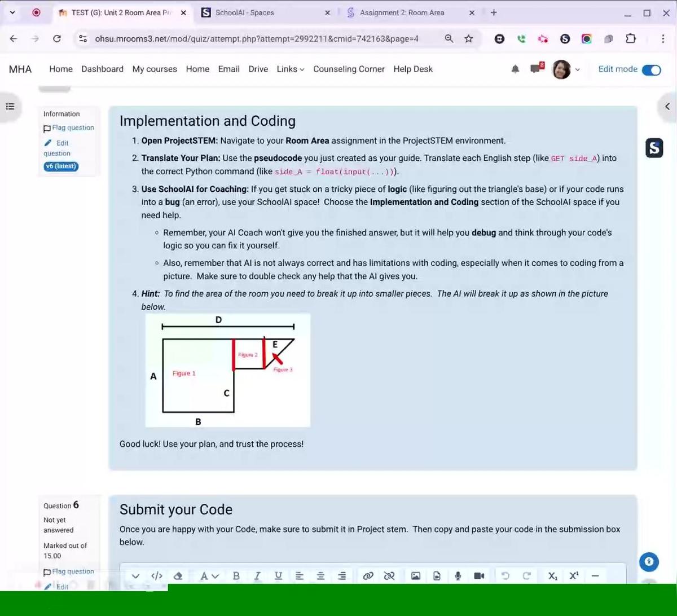This screenshot has width=677, height=616.
Task: Click the HTML code view icon
Action: [x=157, y=575]
